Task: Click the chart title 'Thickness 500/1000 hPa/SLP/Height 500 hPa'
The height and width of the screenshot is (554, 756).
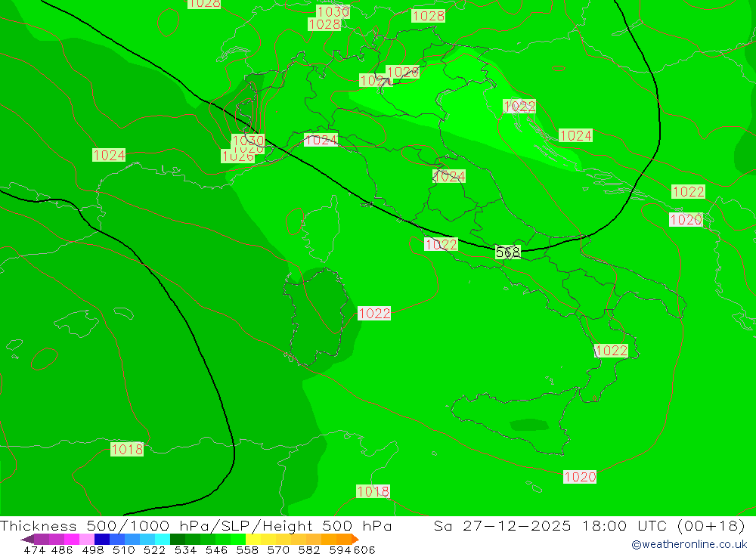Action: point(196,525)
